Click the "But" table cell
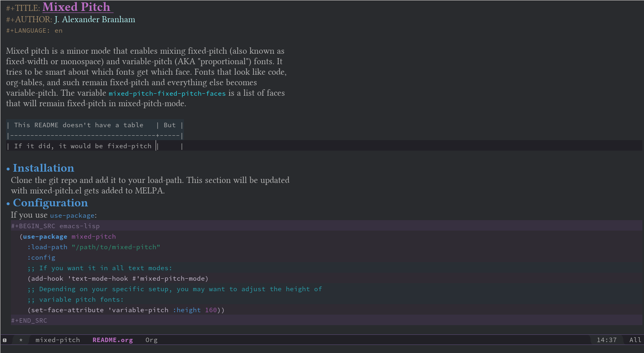 (x=170, y=125)
